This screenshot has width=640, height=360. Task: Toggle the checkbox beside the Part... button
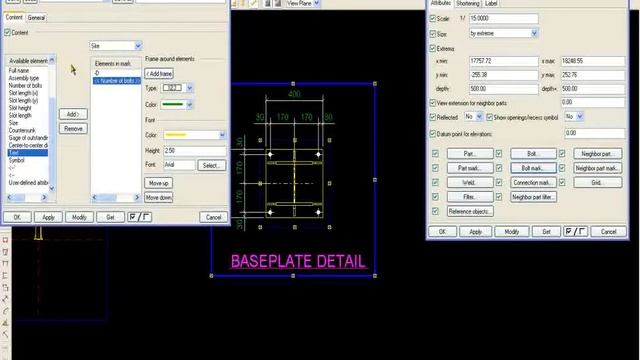(436, 153)
